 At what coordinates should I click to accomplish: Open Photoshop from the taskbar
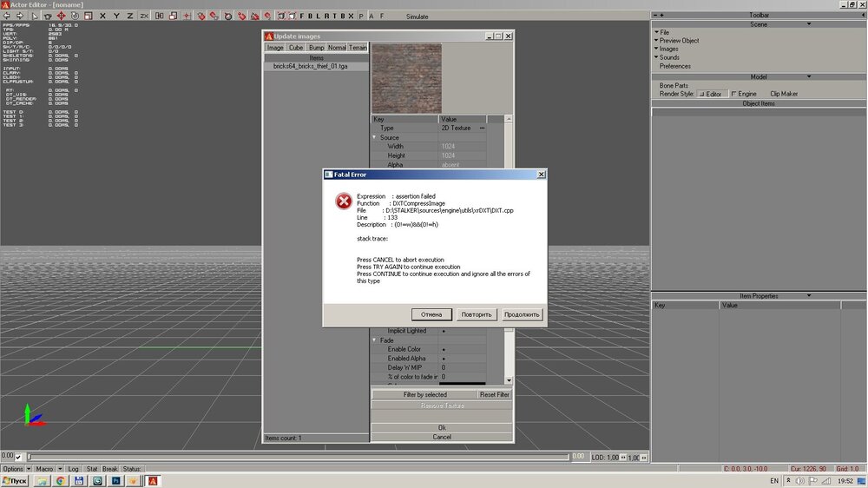pyautogui.click(x=115, y=481)
